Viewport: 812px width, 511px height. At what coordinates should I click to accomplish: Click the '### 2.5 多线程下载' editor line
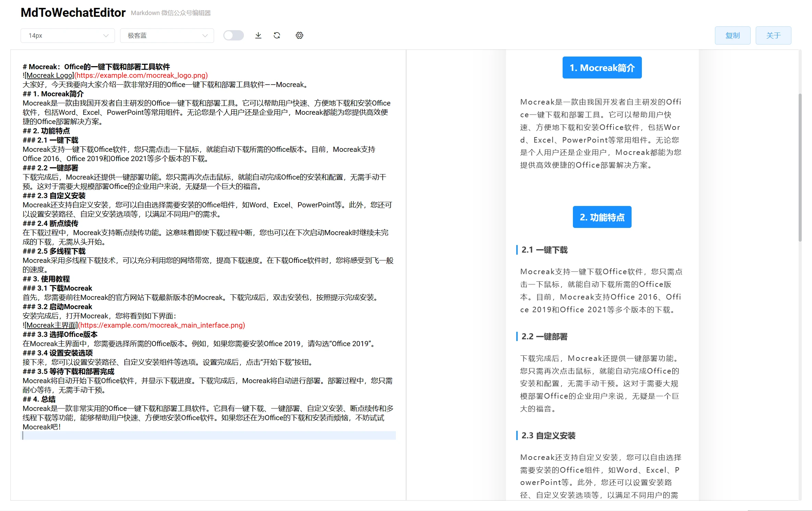click(54, 251)
